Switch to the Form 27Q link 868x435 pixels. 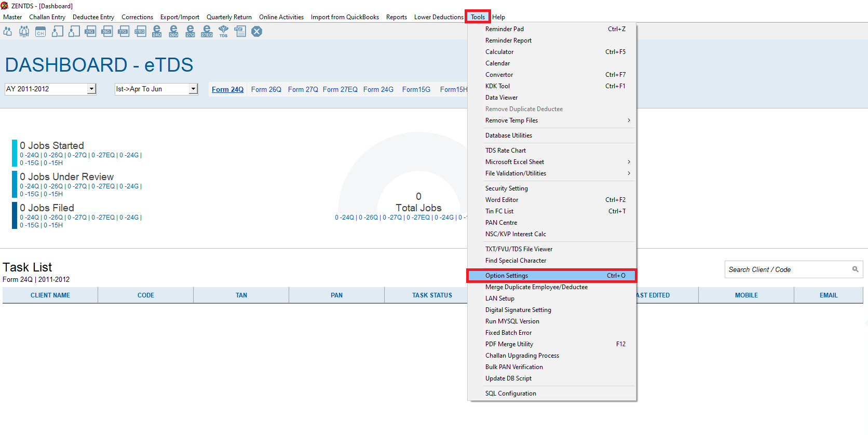(303, 89)
